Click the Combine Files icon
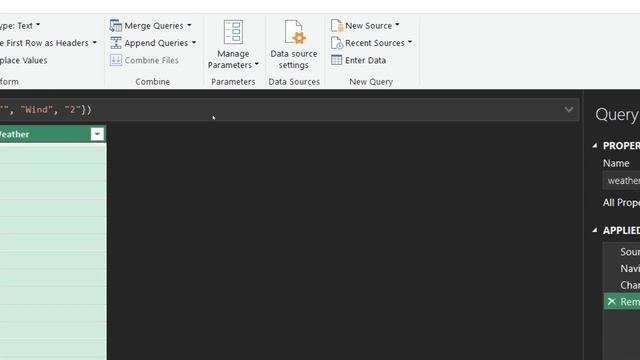The height and width of the screenshot is (360, 640). click(x=116, y=60)
